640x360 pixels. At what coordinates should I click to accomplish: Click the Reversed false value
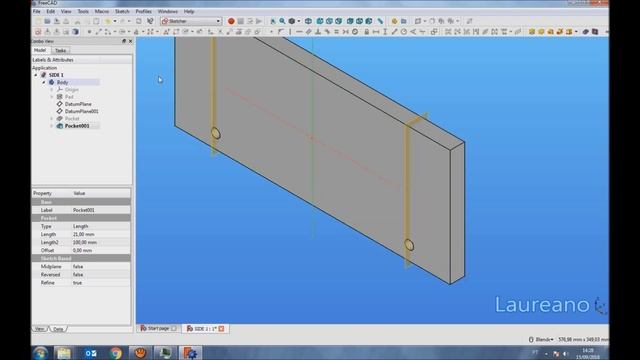pyautogui.click(x=101, y=275)
